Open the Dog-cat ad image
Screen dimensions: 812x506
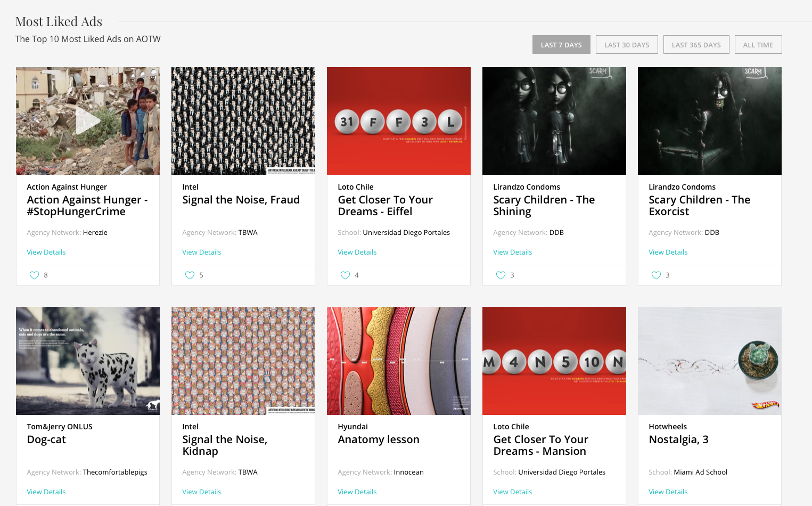tap(88, 361)
